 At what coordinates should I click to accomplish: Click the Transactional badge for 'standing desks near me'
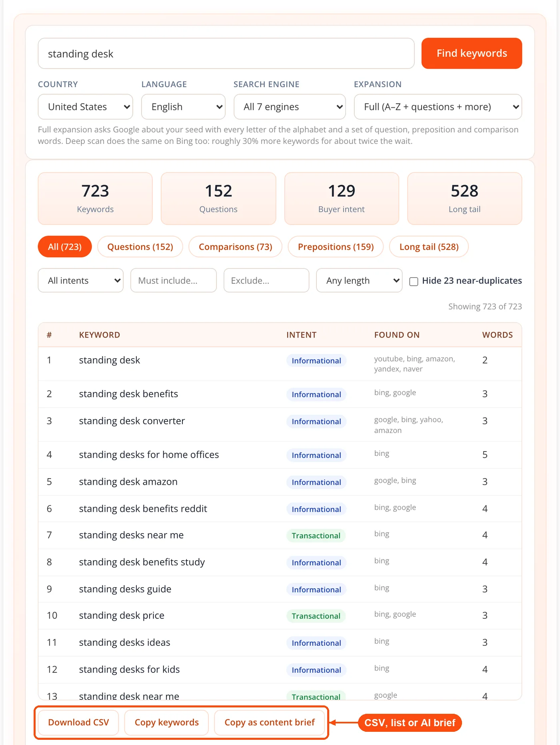click(x=316, y=535)
